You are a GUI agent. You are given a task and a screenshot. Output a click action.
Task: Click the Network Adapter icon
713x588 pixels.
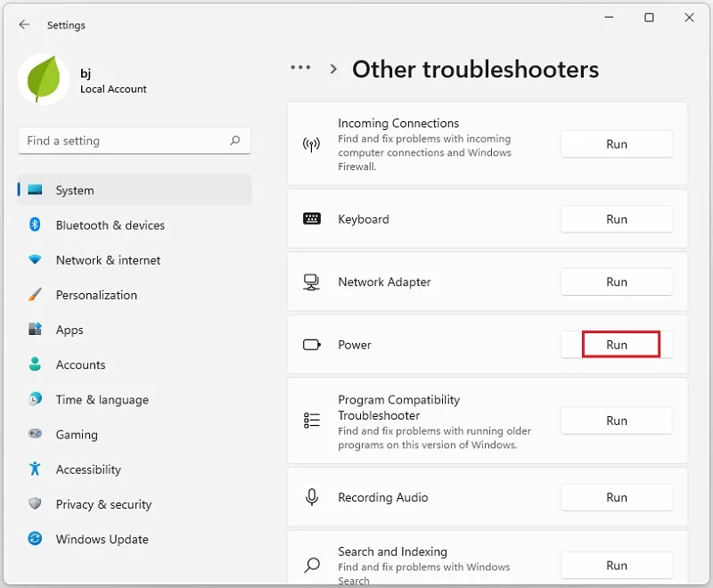tap(311, 282)
